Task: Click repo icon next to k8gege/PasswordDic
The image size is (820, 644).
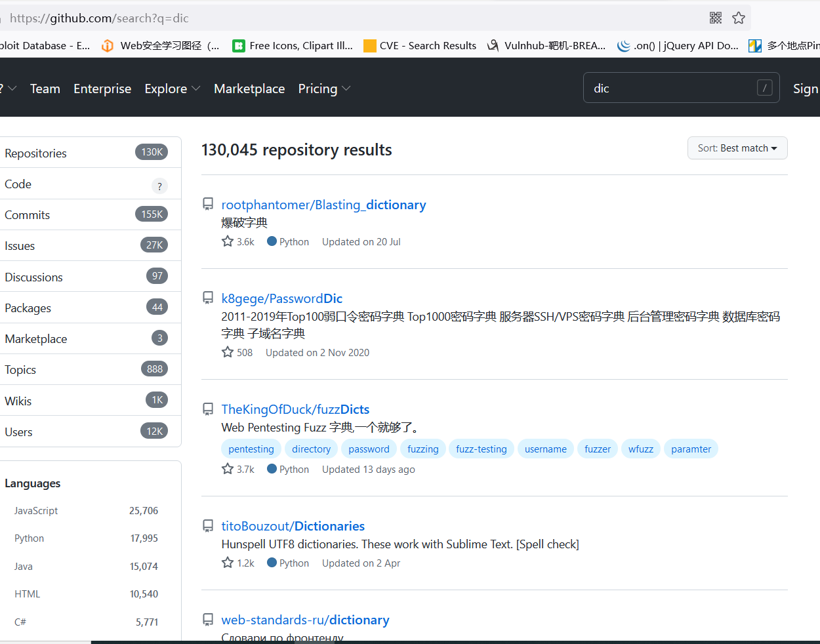Action: [x=208, y=298]
